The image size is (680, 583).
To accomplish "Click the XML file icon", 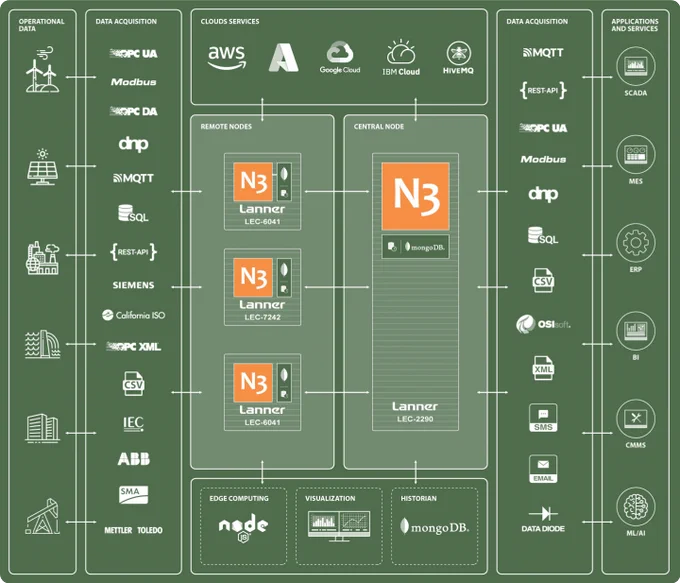I will point(543,368).
